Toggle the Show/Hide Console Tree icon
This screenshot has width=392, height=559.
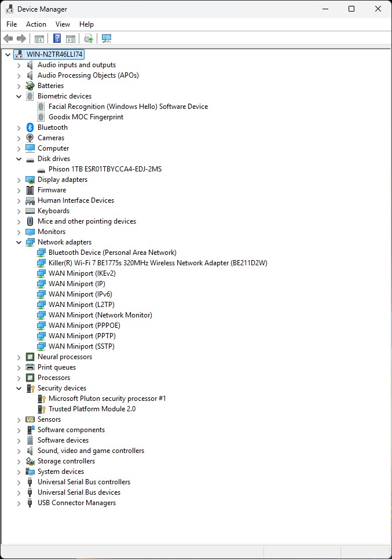pos(39,38)
